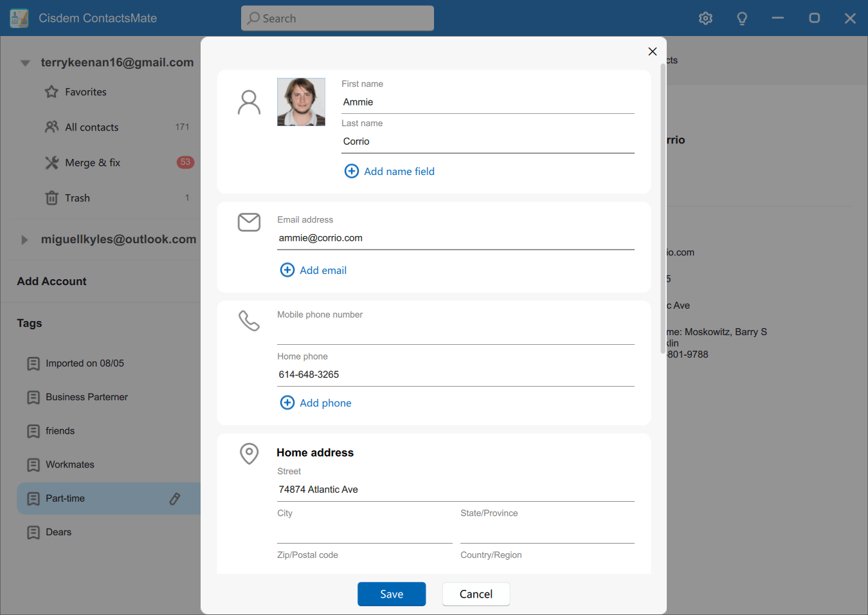Close the contact edit dialog
The height and width of the screenshot is (615, 868).
(652, 51)
